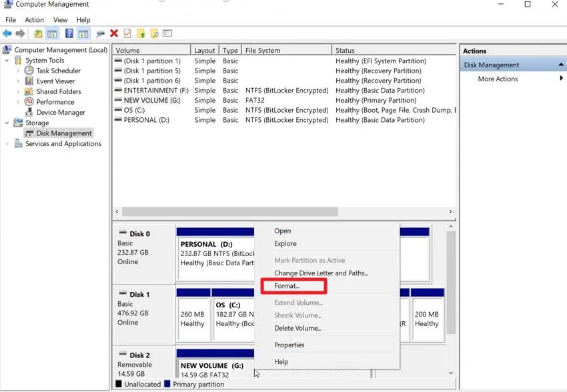Click the Device Manager icon in System Tools
This screenshot has height=392, width=567.
(29, 112)
